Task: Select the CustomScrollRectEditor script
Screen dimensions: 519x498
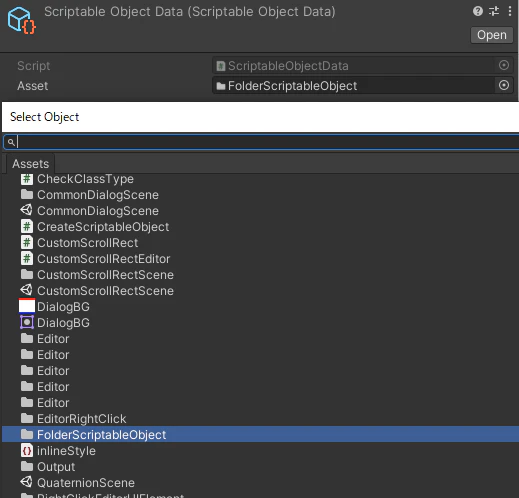Action: click(95, 259)
